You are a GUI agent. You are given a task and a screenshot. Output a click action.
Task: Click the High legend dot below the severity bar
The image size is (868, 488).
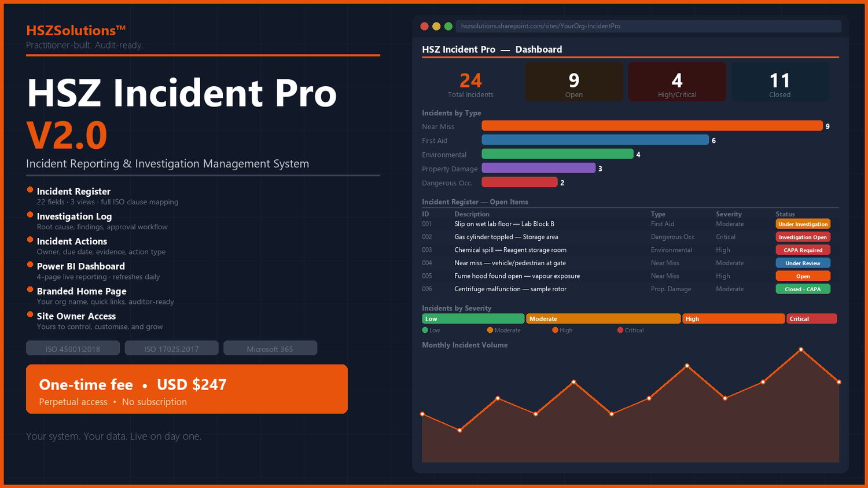coord(555,331)
